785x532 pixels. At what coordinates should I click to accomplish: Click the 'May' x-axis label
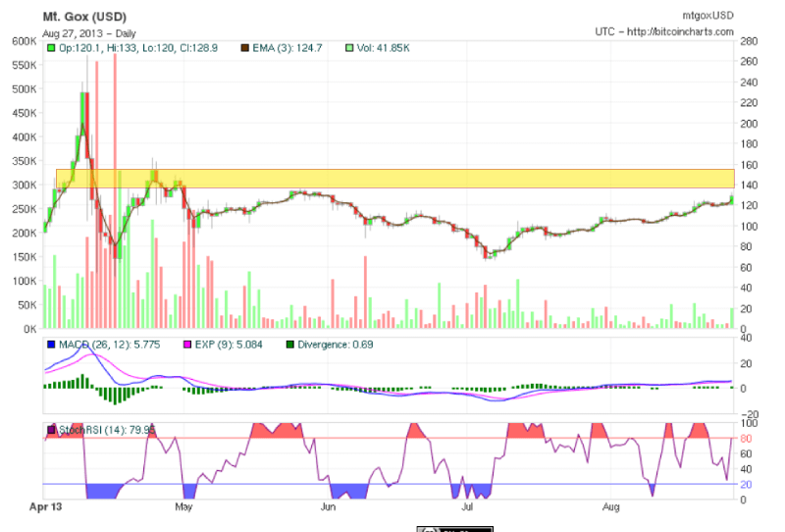(x=183, y=506)
